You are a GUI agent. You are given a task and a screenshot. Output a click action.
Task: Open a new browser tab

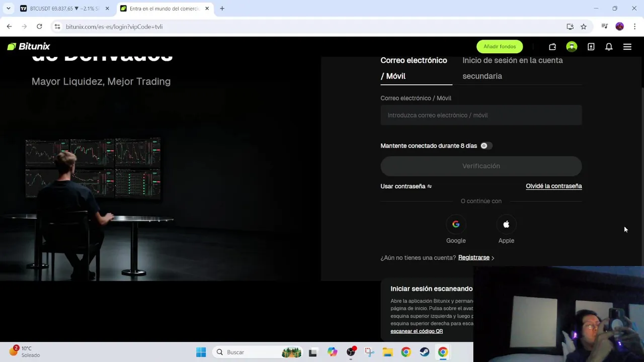[222, 9]
